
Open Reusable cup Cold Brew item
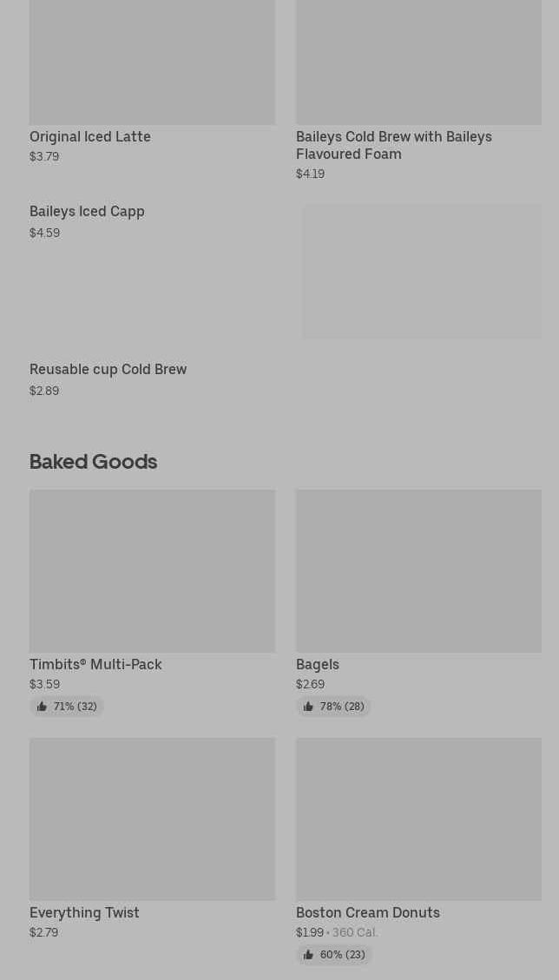coord(108,369)
